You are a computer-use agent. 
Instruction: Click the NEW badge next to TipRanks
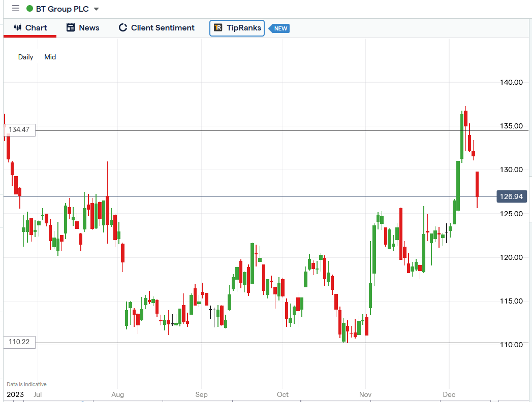279,28
